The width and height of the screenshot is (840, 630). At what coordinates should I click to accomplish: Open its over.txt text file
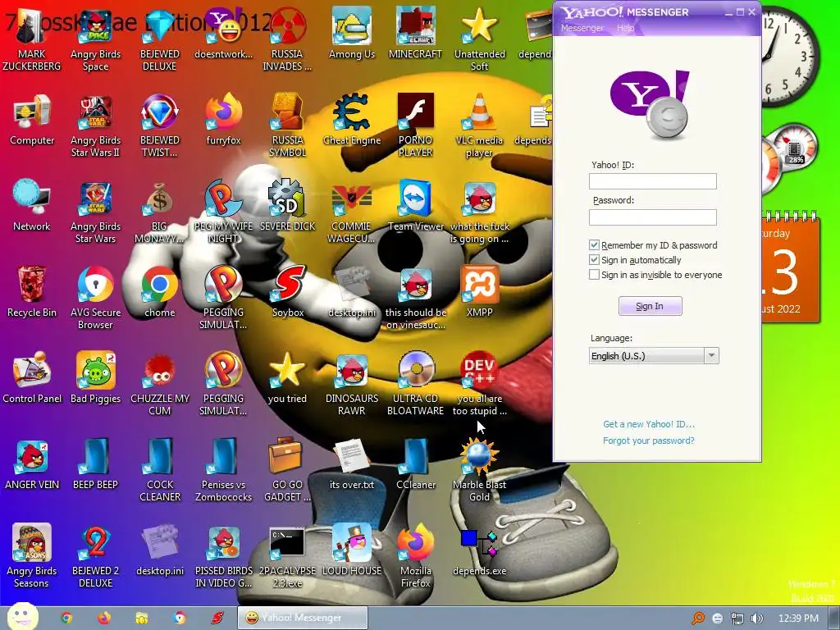[x=352, y=464]
